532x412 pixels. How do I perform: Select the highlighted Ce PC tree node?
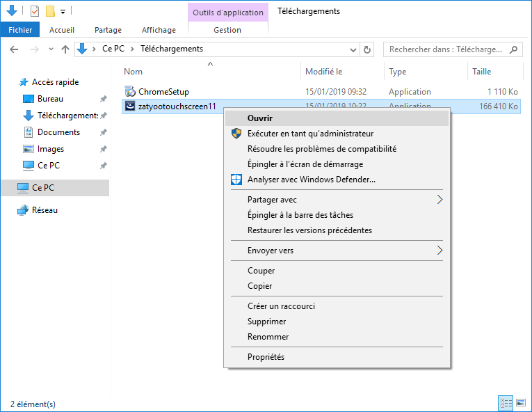click(55, 188)
